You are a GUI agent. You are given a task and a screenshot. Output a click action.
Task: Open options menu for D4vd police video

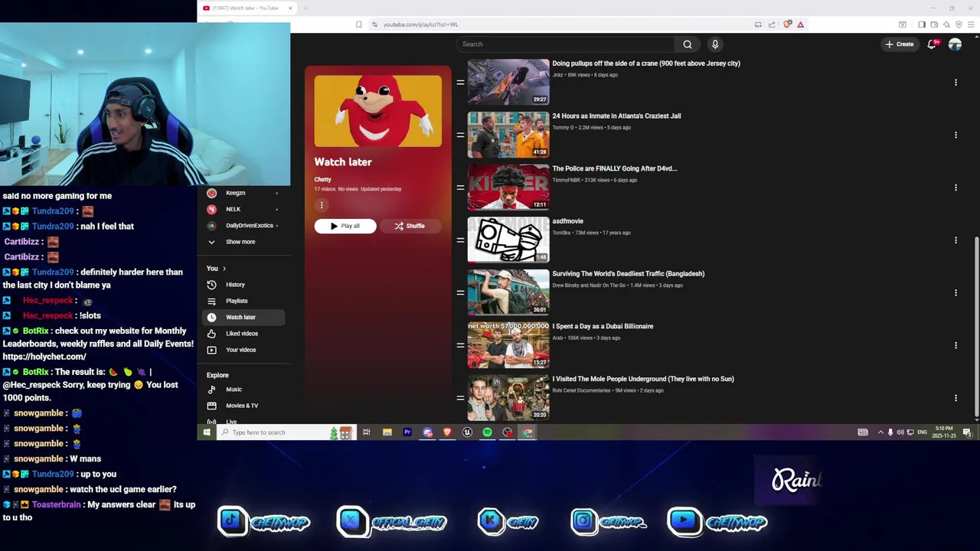coord(955,187)
